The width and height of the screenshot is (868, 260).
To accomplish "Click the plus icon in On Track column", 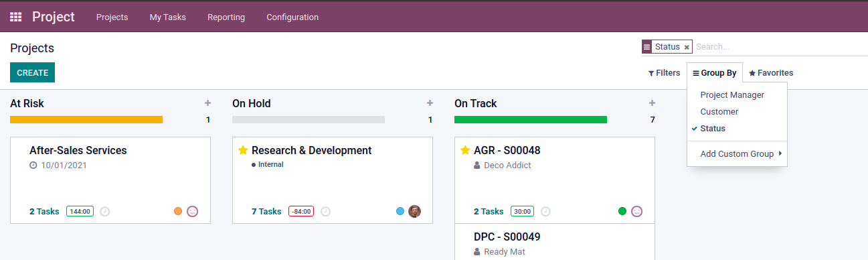I will (x=652, y=103).
